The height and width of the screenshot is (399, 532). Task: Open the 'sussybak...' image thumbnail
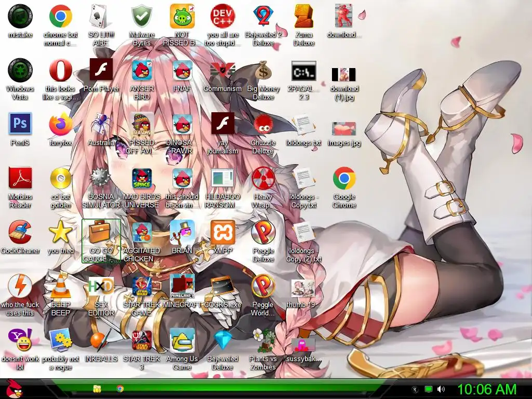pos(303,345)
